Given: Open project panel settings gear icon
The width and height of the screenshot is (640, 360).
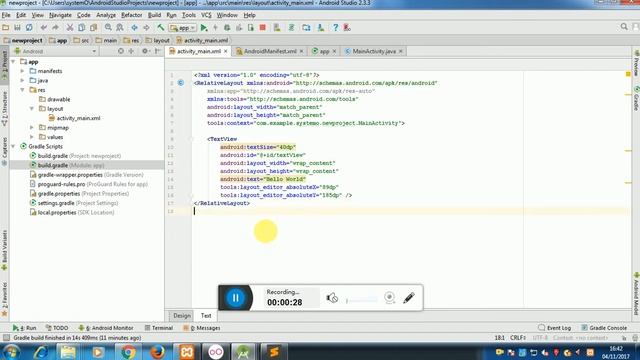Looking at the screenshot, I should pyautogui.click(x=145, y=51).
